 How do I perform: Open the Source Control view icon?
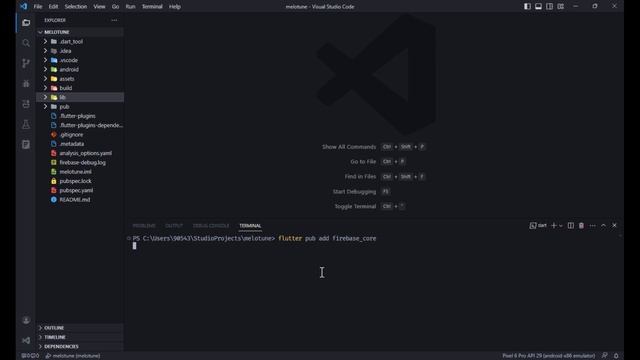pyautogui.click(x=26, y=63)
